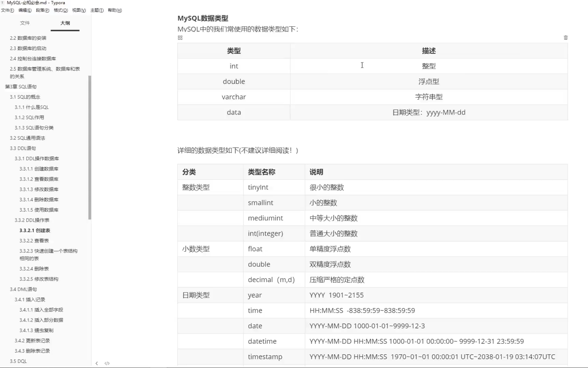The height and width of the screenshot is (368, 588).
Task: Jump to 3.3 DDL语句
Action: (23, 148)
